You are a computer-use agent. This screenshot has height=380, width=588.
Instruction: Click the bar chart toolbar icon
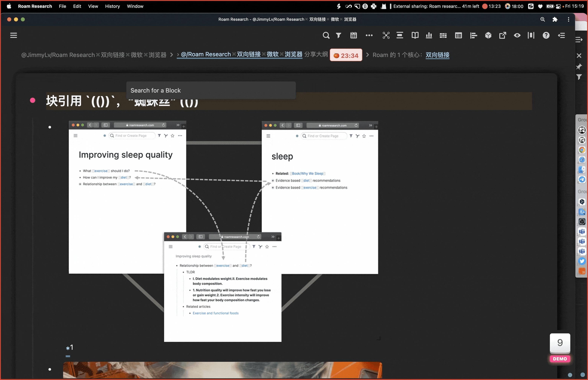pyautogui.click(x=429, y=35)
